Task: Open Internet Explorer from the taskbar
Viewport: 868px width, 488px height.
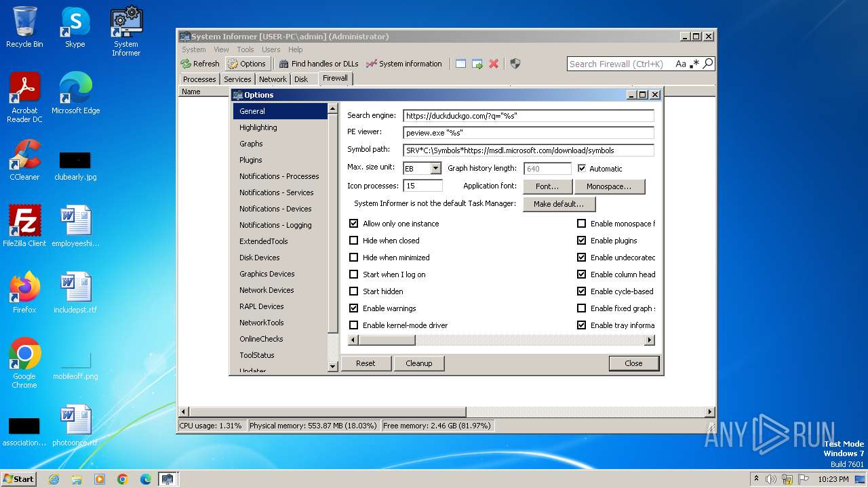Action: point(54,479)
